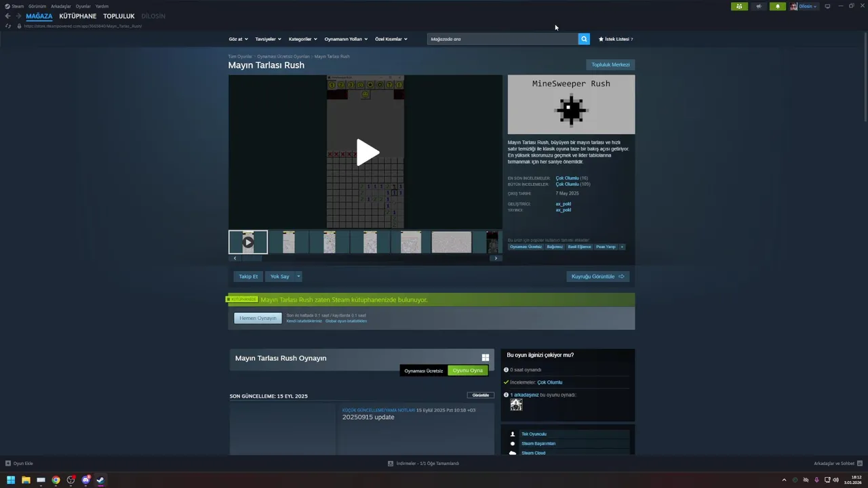
Task: Click Puan Yarışı tag
Action: [x=606, y=247]
